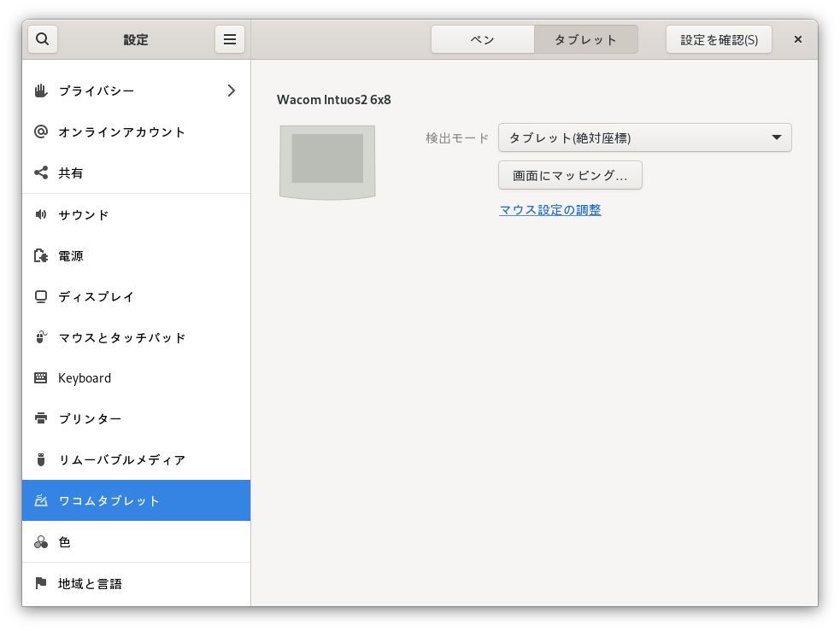The height and width of the screenshot is (631, 840).
Task: Click the Printer icon in sidebar
Action: click(x=41, y=418)
